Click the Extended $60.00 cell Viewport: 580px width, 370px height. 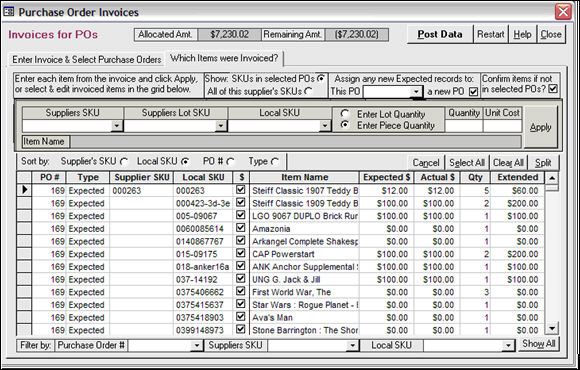pos(517,191)
